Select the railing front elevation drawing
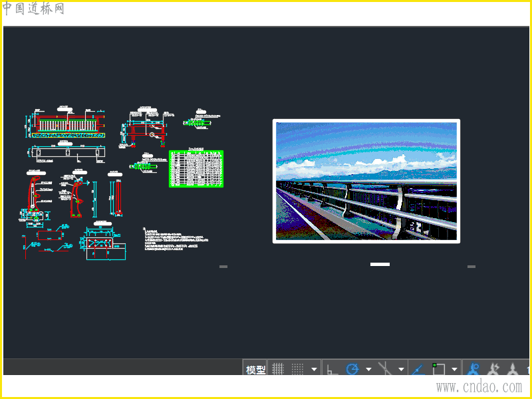Image resolution: width=532 pixels, height=399 pixels. (x=66, y=124)
